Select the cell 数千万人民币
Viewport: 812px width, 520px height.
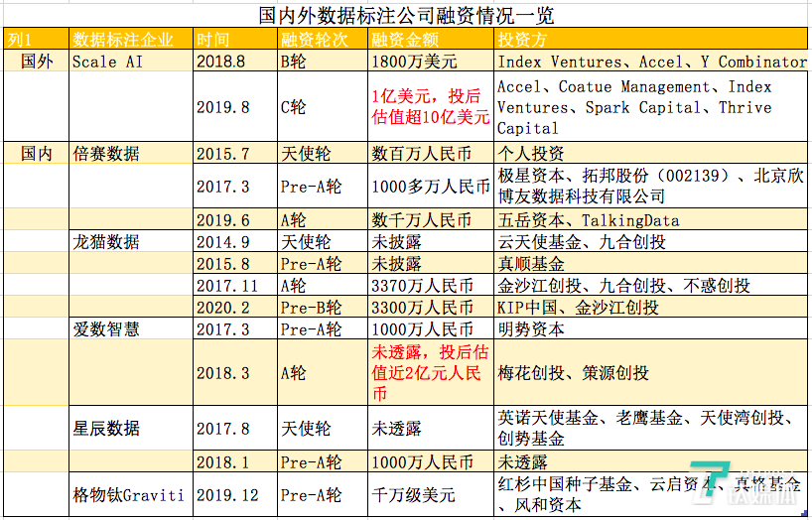pos(431,219)
